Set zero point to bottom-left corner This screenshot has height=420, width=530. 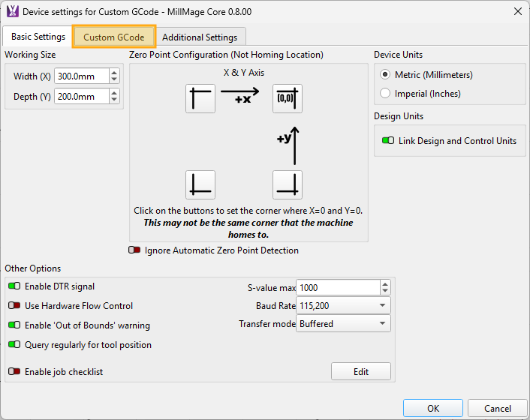tap(200, 184)
